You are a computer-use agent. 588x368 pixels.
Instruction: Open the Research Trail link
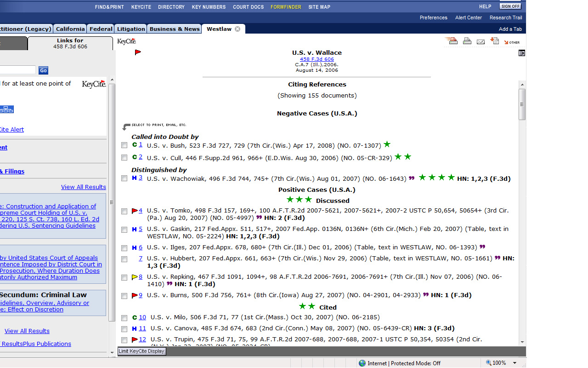pyautogui.click(x=506, y=17)
